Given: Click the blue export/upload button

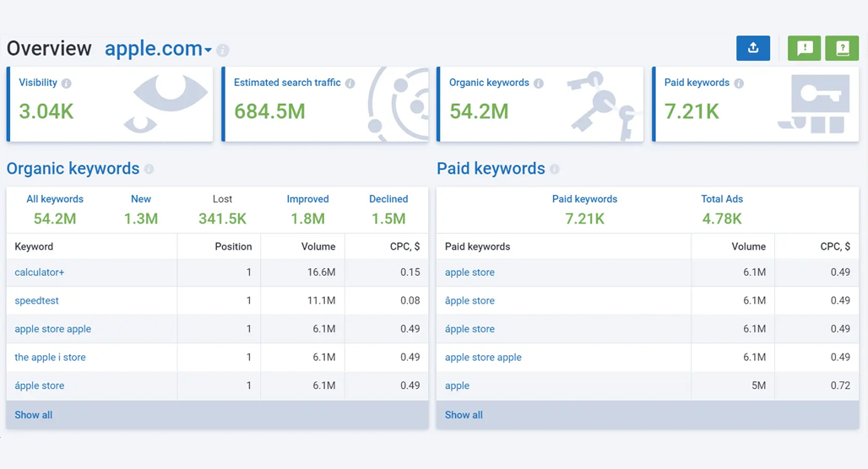Looking at the screenshot, I should pyautogui.click(x=753, y=48).
